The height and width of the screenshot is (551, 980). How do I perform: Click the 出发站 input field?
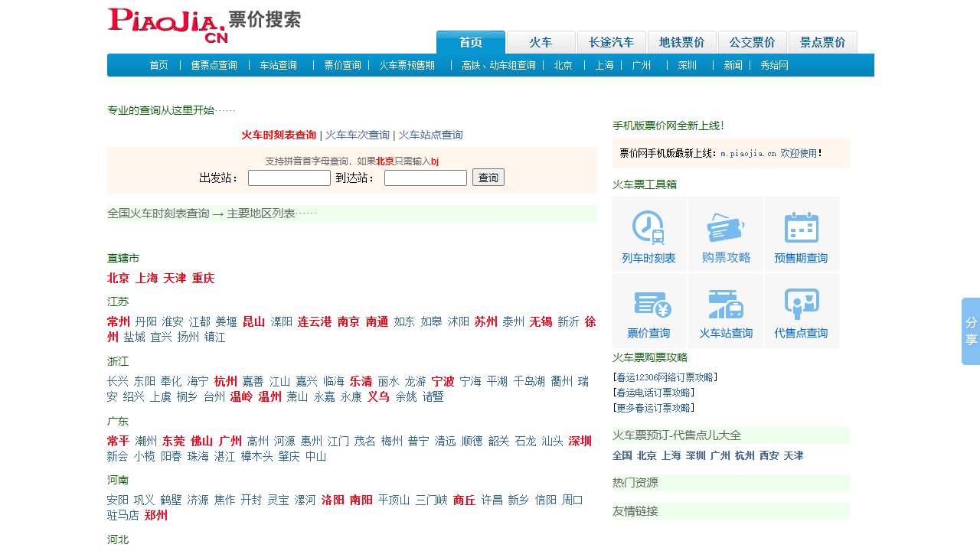pos(289,178)
